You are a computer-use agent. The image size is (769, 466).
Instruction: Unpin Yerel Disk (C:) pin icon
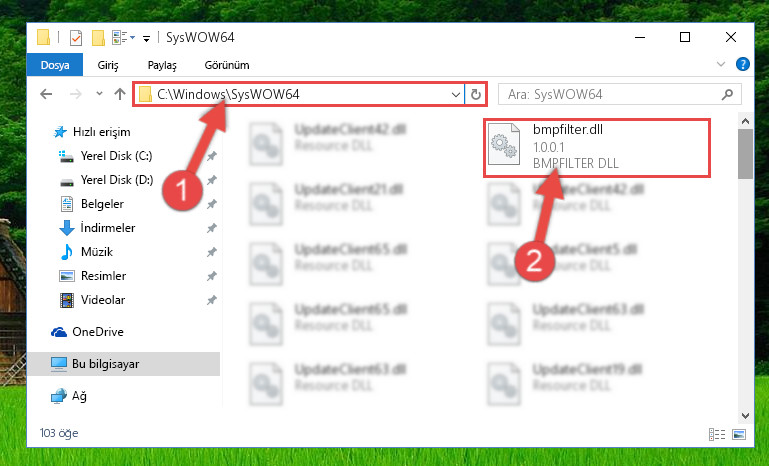click(211, 156)
